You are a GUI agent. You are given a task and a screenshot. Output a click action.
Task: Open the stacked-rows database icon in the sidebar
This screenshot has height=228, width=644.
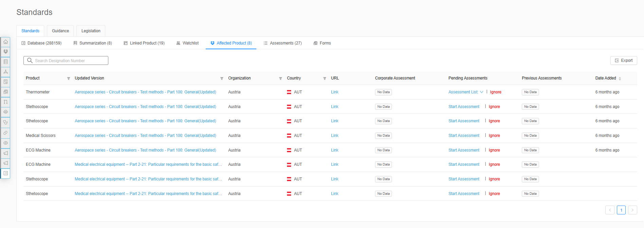click(5, 62)
